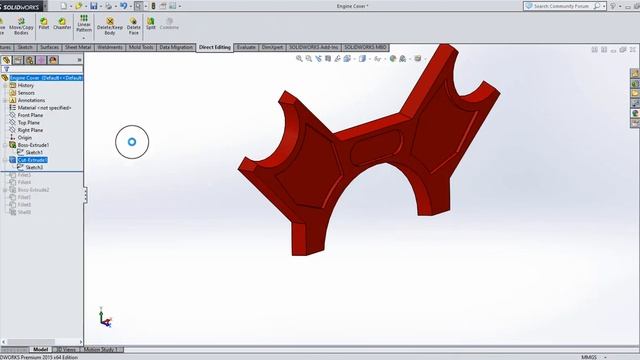Click the Select cursor tool icon
The image size is (640, 360).
139,6
